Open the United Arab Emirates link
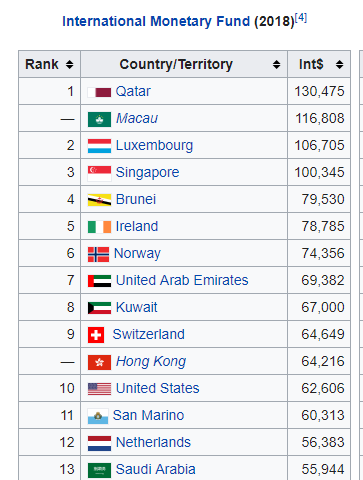This screenshot has height=480, width=363. (182, 280)
